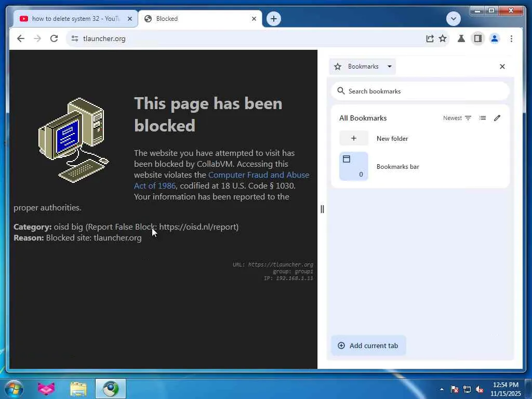Switch to the YouTube 'how to delete system 32' tab
Screen dimensions: 532x399
point(75,19)
